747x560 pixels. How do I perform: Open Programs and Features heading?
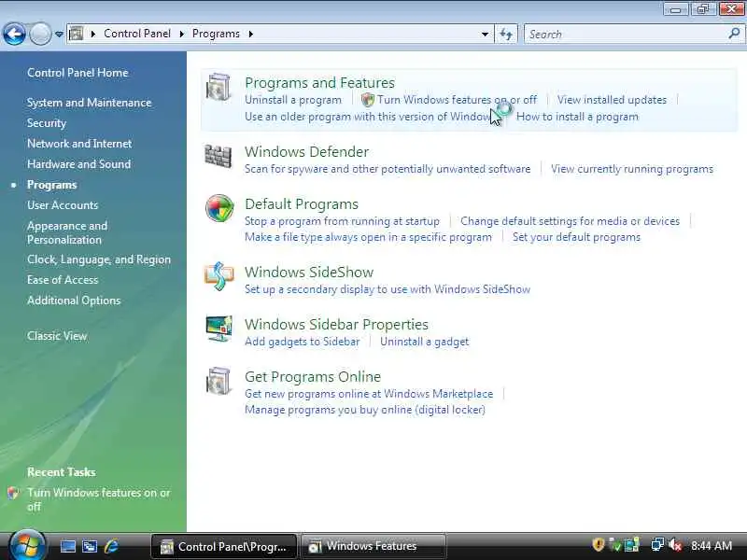tap(319, 83)
